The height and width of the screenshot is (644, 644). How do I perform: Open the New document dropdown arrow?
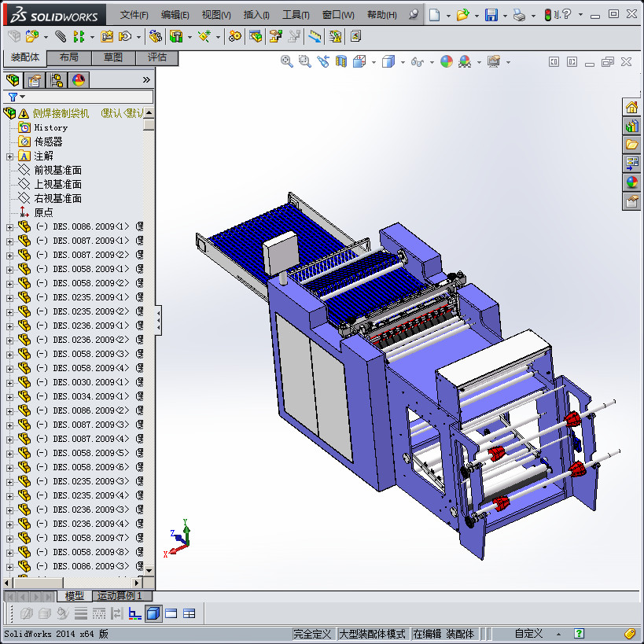[448, 16]
